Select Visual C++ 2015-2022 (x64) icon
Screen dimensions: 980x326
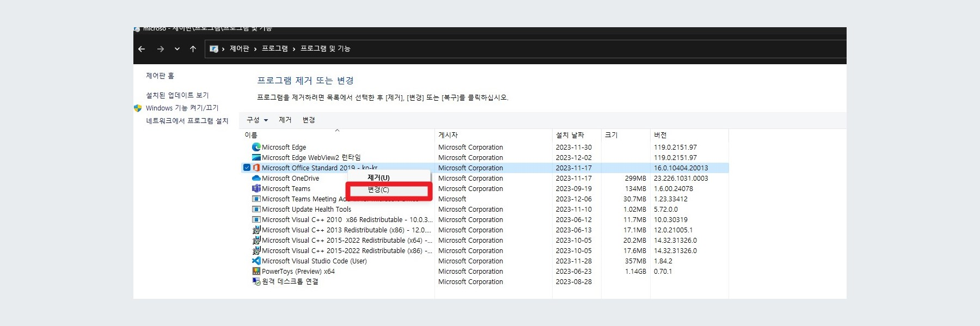256,240
